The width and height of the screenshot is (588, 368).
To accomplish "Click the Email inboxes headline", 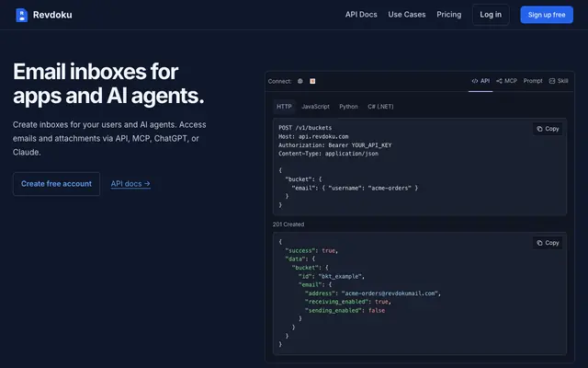I will tap(108, 84).
